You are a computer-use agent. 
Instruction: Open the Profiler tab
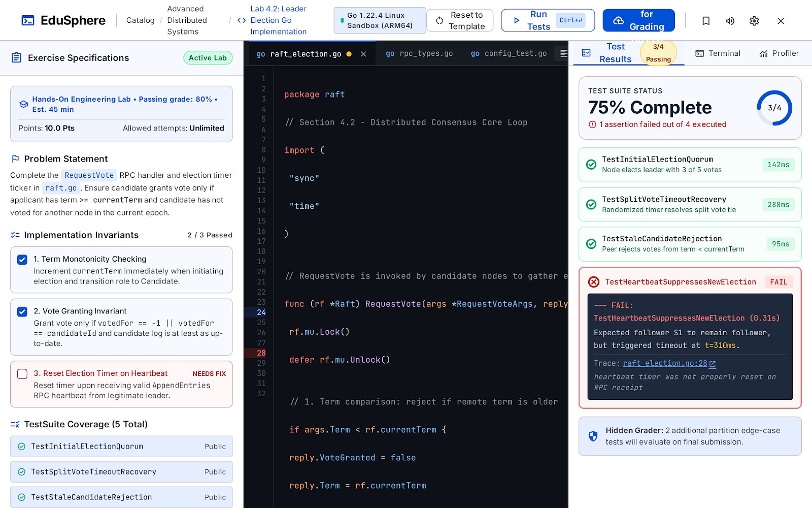tap(779, 53)
